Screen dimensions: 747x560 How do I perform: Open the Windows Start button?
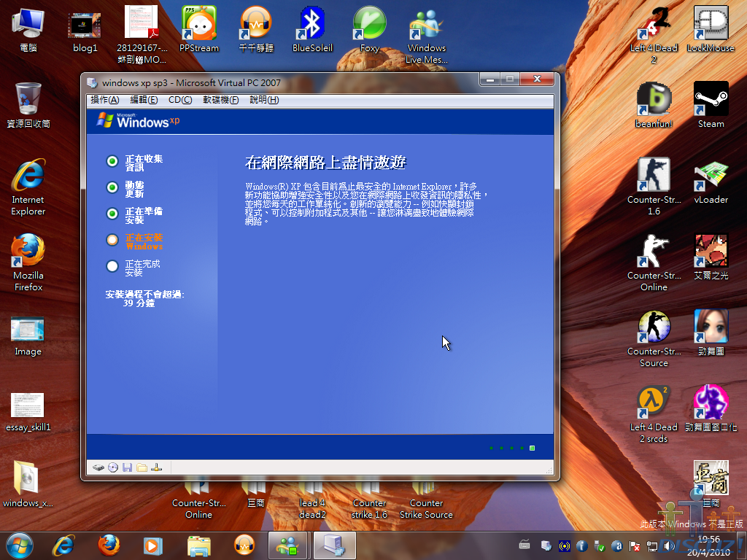click(x=20, y=545)
